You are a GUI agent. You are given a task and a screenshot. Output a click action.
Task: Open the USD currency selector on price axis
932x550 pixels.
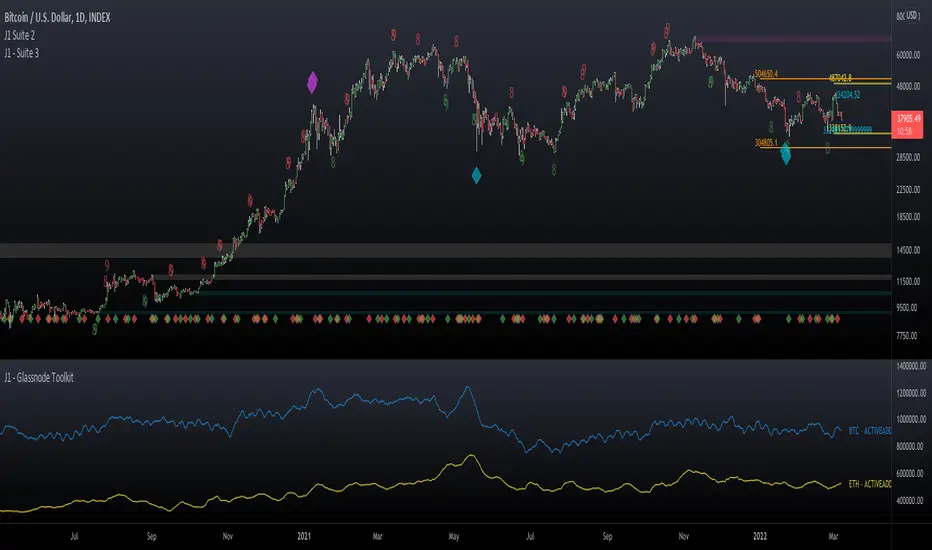coord(909,16)
